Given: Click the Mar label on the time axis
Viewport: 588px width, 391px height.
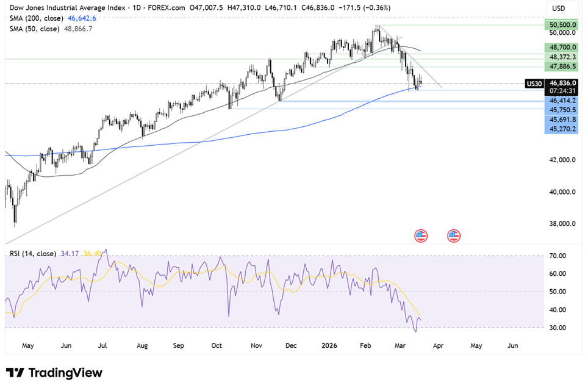Looking at the screenshot, I should pos(400,346).
